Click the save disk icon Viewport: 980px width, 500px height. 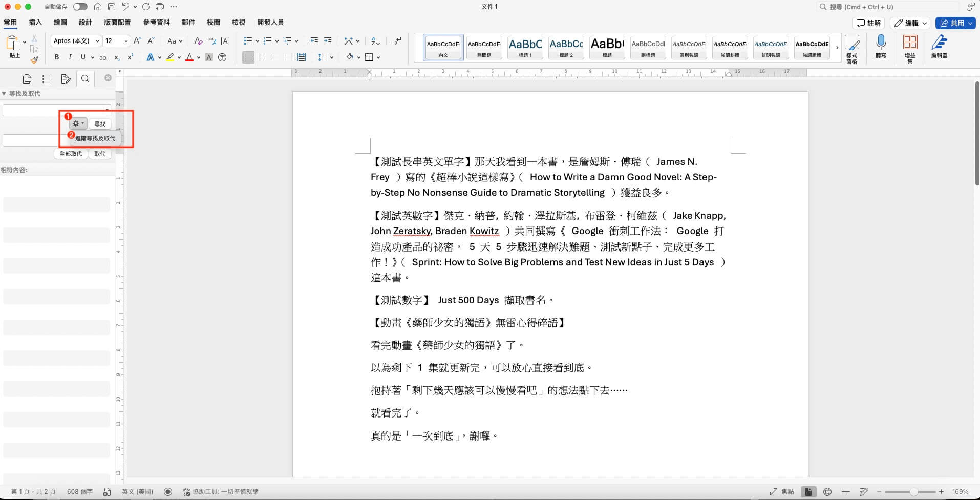(112, 7)
